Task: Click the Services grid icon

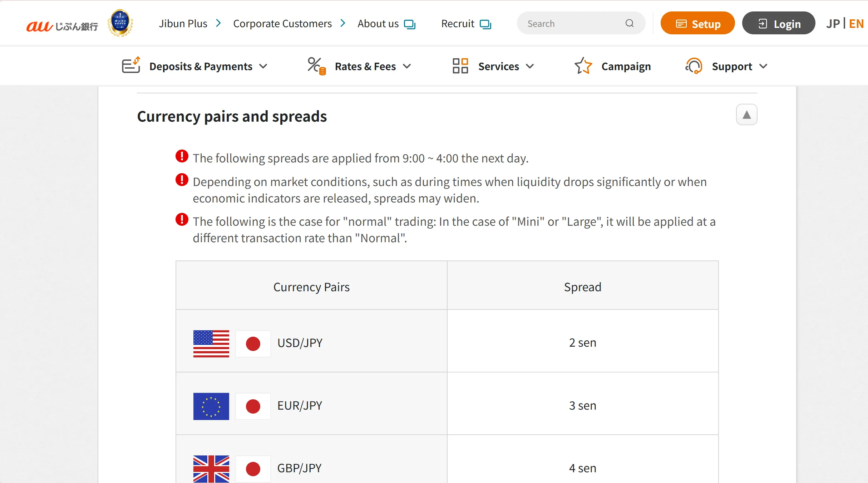Action: point(460,66)
